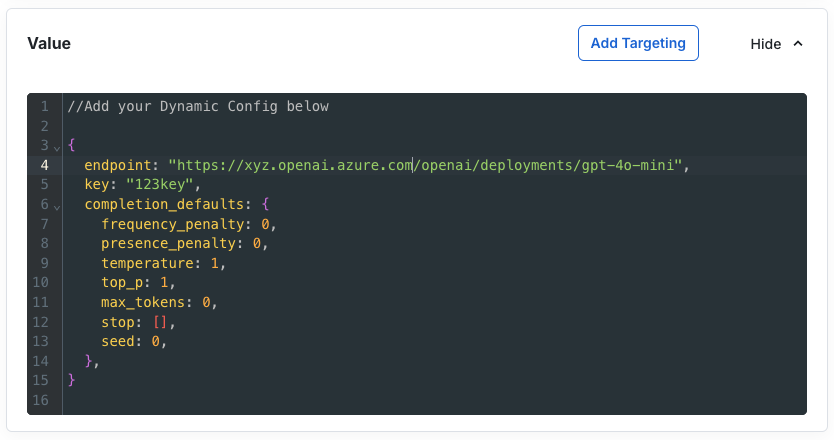Click the stop: [] line
This screenshot has width=834, height=440.
point(138,322)
